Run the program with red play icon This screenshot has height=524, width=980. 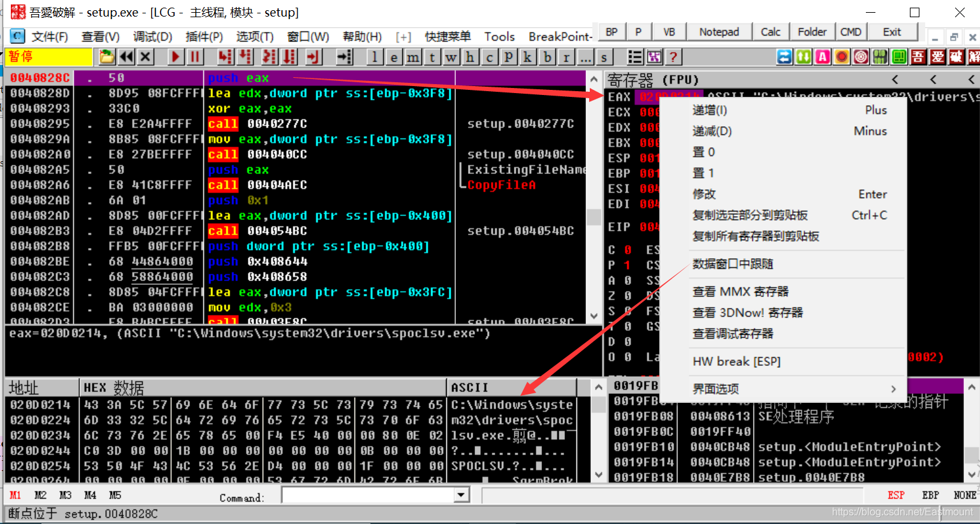175,57
